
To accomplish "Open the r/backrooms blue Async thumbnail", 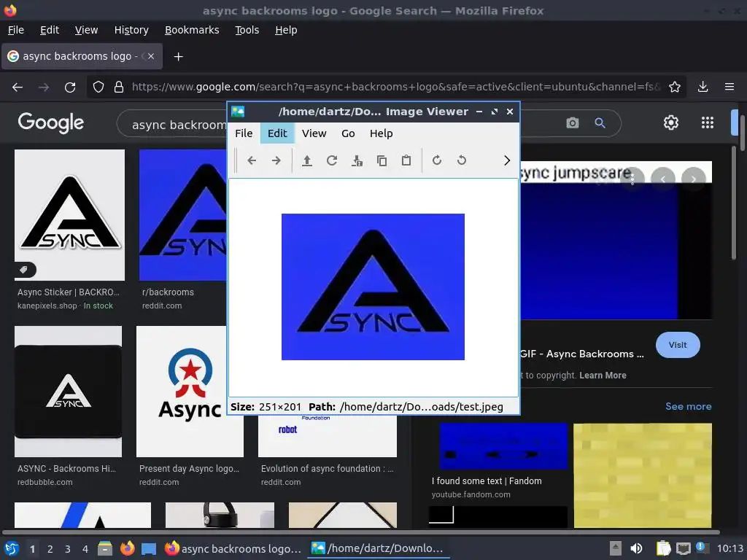I will (x=183, y=215).
